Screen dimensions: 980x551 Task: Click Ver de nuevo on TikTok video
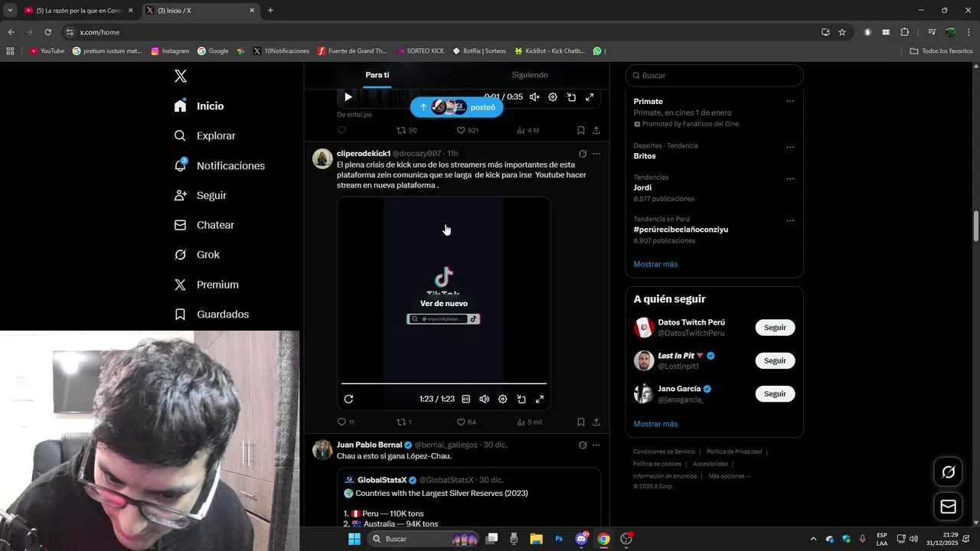pos(444,304)
